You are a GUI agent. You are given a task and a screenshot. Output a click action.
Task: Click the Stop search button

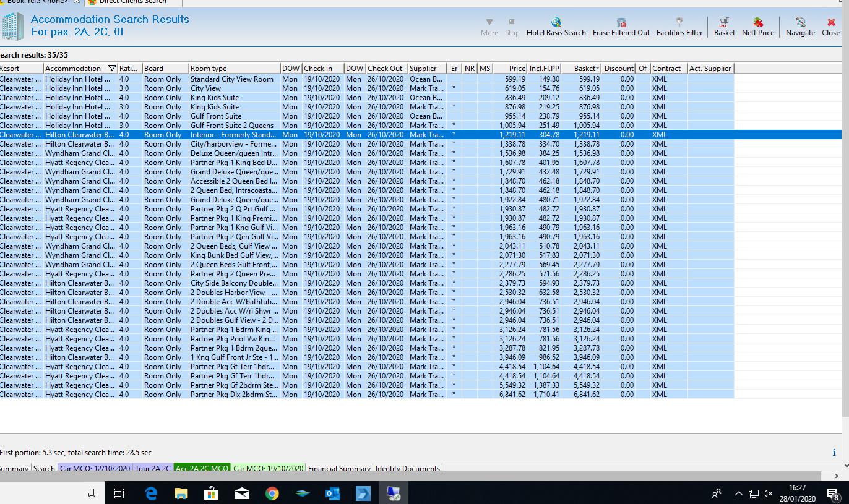coord(512,27)
